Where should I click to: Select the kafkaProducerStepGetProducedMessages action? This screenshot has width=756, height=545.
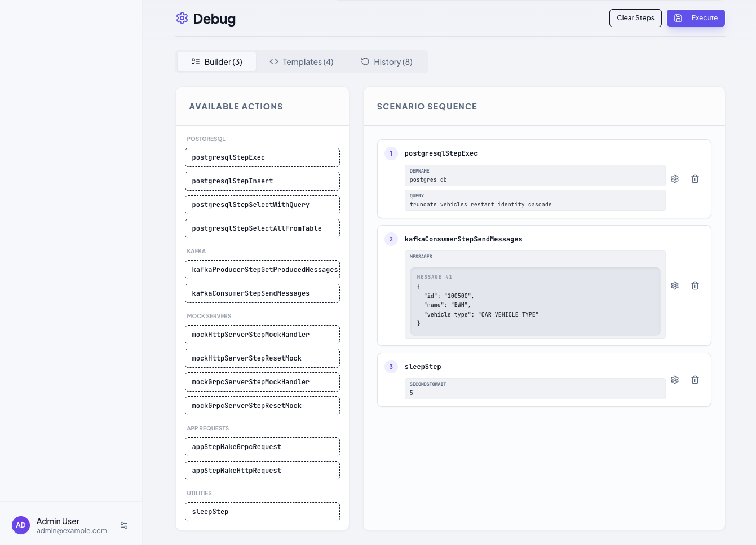pyautogui.click(x=262, y=270)
